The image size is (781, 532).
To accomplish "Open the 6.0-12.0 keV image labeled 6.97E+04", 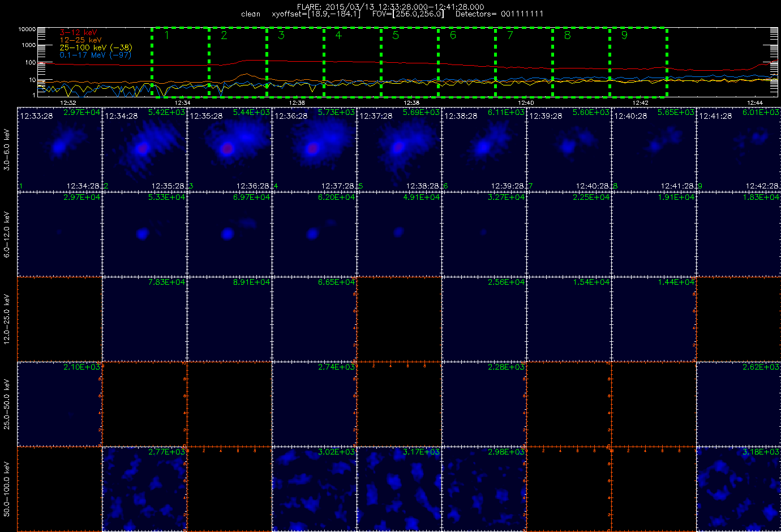I will [229, 234].
